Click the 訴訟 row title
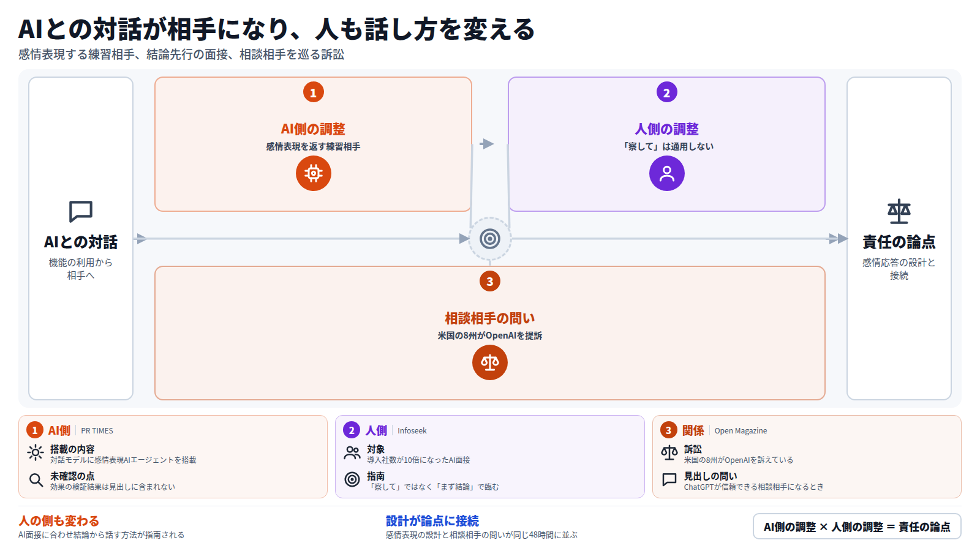Image resolution: width=980 pixels, height=551 pixels. 693,449
